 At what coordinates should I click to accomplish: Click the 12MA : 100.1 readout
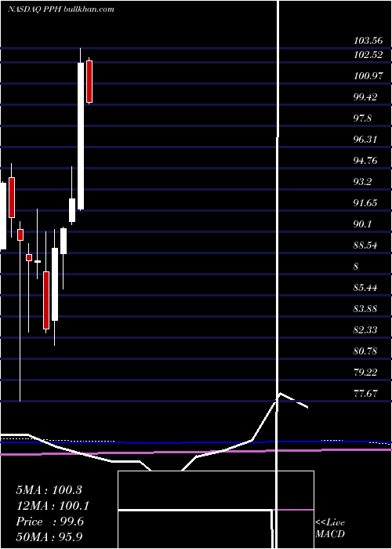point(53,506)
